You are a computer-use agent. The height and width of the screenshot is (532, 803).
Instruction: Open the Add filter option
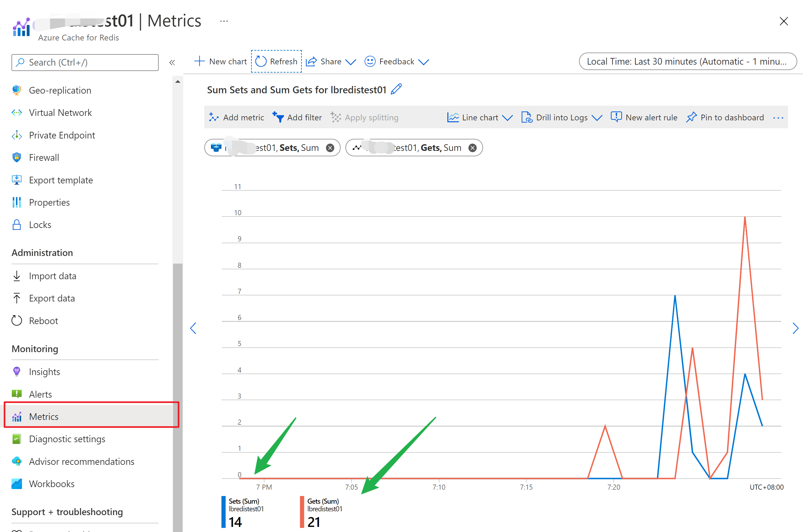point(297,117)
